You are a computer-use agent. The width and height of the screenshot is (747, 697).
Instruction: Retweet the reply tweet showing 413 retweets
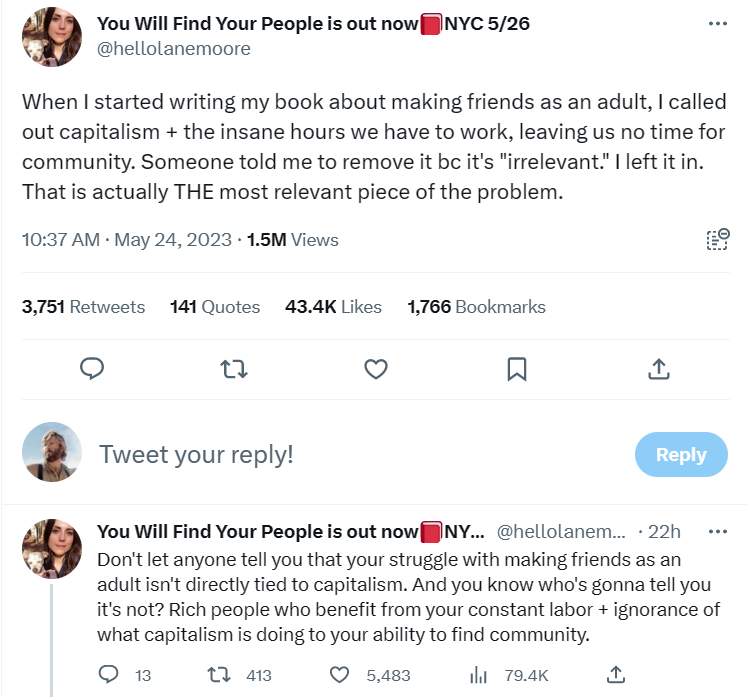click(219, 675)
